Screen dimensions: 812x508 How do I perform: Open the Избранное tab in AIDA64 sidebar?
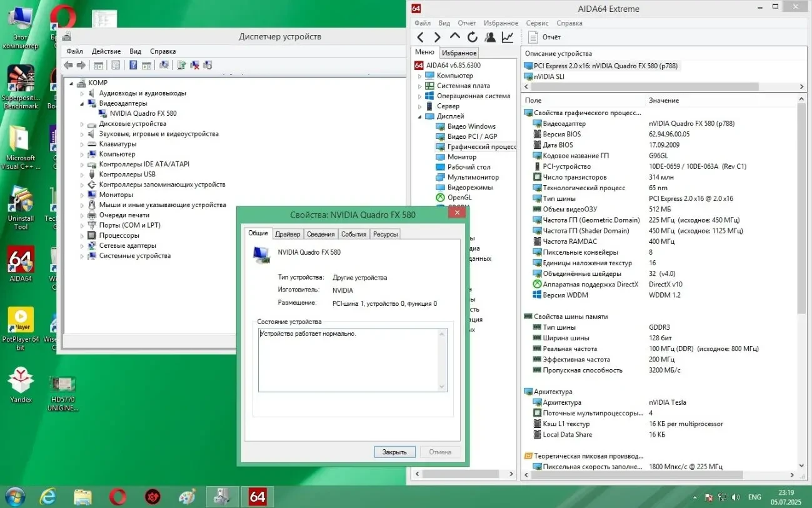[x=459, y=53]
